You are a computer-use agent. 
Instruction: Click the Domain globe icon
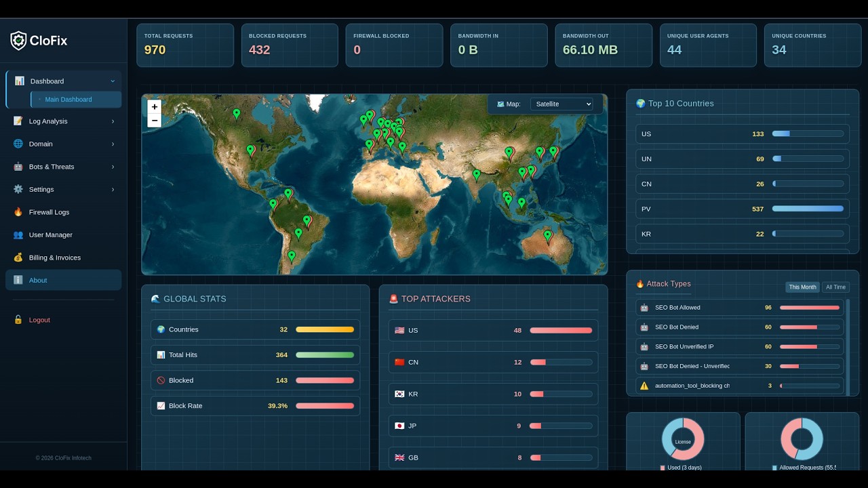click(18, 144)
